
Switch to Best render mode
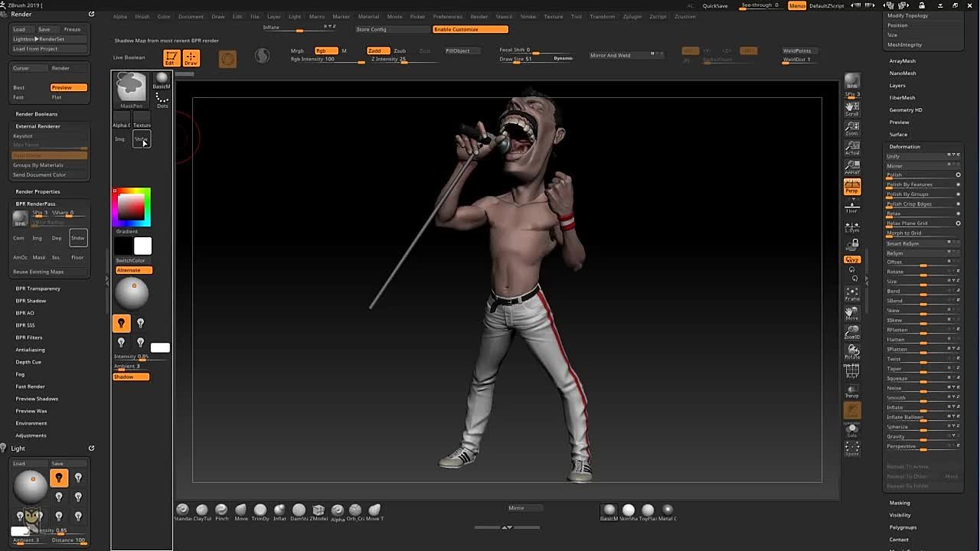click(19, 87)
